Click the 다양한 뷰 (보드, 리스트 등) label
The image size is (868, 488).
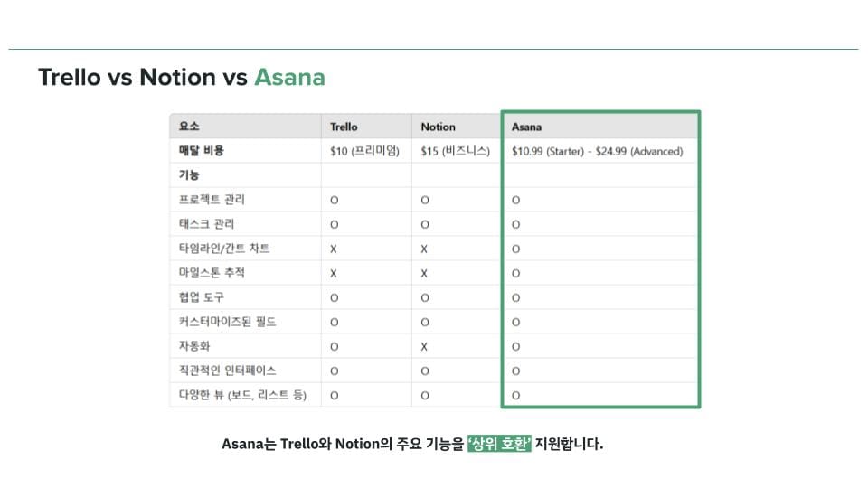coord(243,395)
